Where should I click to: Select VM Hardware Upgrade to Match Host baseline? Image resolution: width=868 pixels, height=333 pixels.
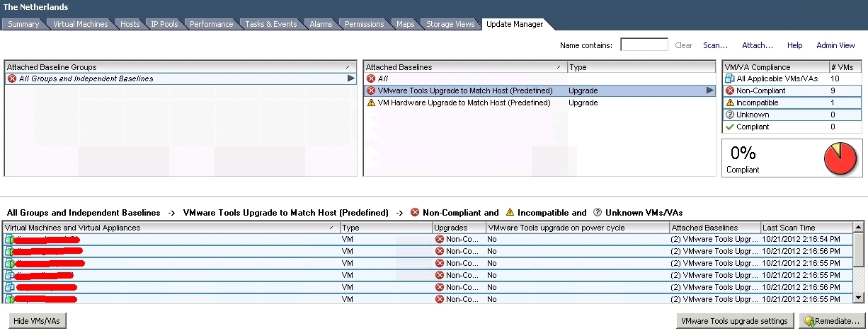pyautogui.click(x=539, y=103)
